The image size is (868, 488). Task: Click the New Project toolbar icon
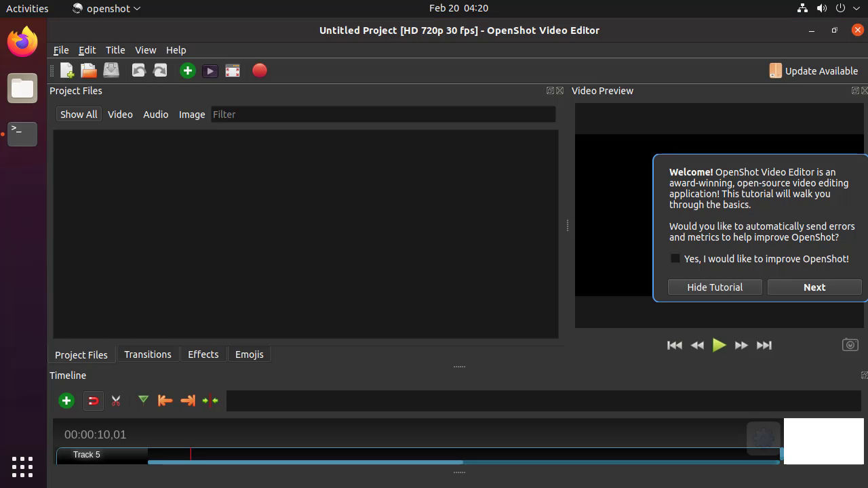66,70
